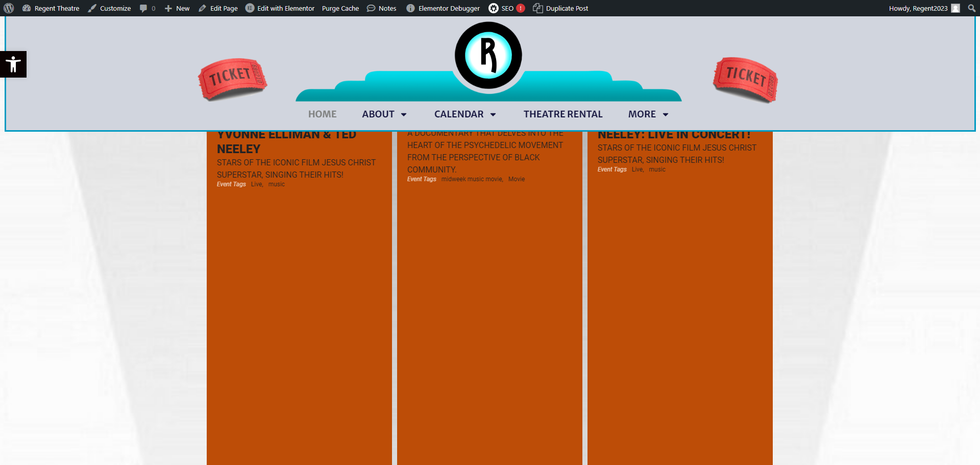Expand the ABOUT dropdown menu

coord(384,114)
